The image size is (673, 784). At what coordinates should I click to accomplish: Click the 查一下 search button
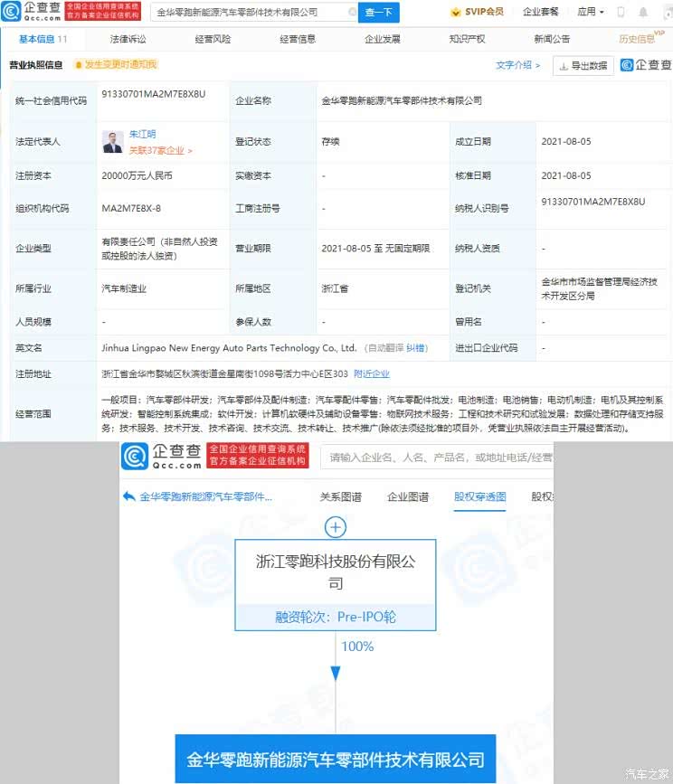click(377, 13)
